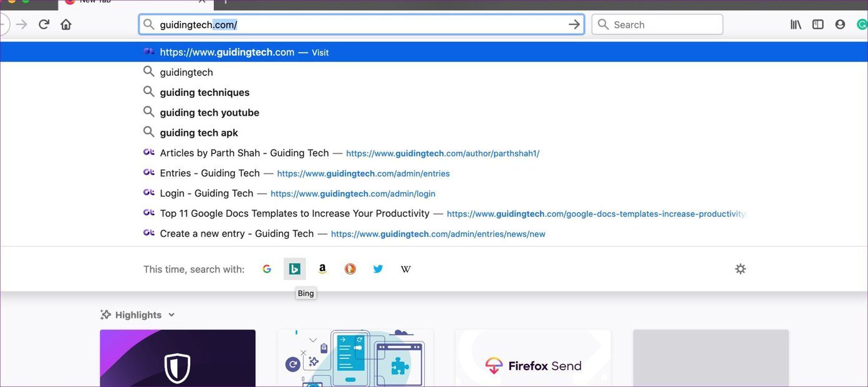Select the 'guiding tech youtube' suggestion

pos(434,113)
